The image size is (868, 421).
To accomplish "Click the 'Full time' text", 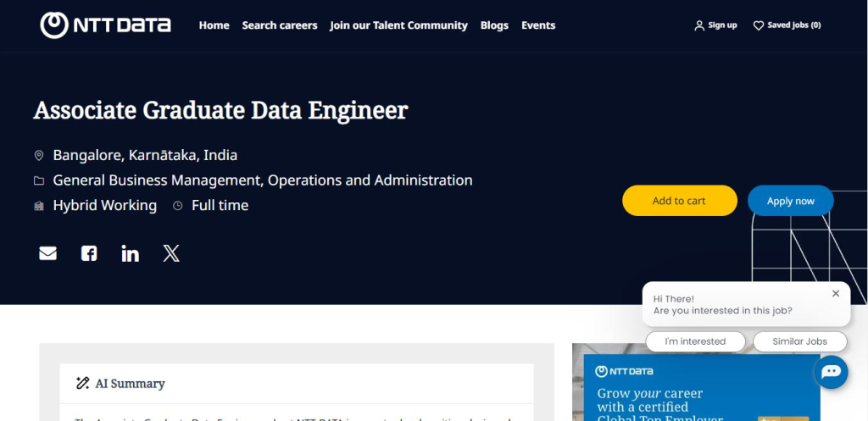I will coord(220,206).
